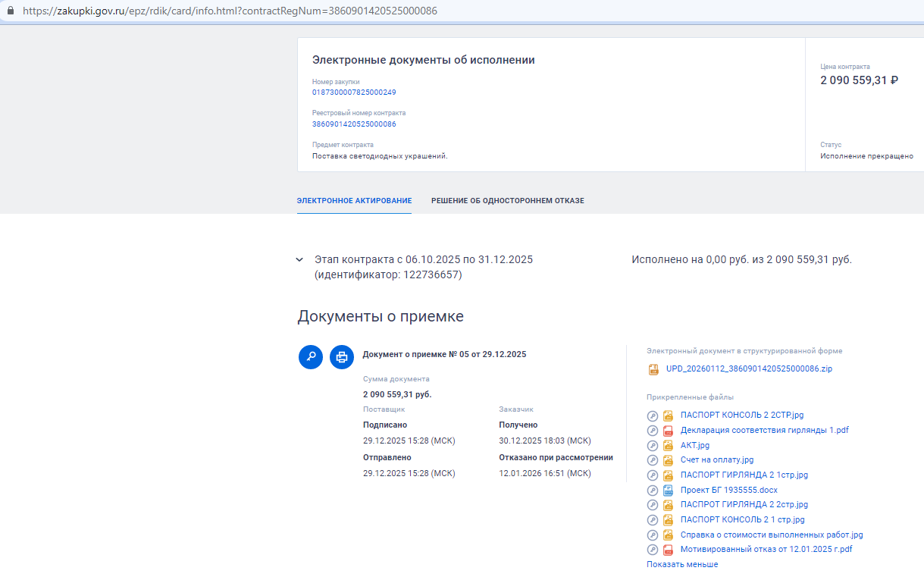
Task: Open file ПАСПОРТ КОНСОЛЬ 2 2СТР.jpg
Action: (x=742, y=416)
